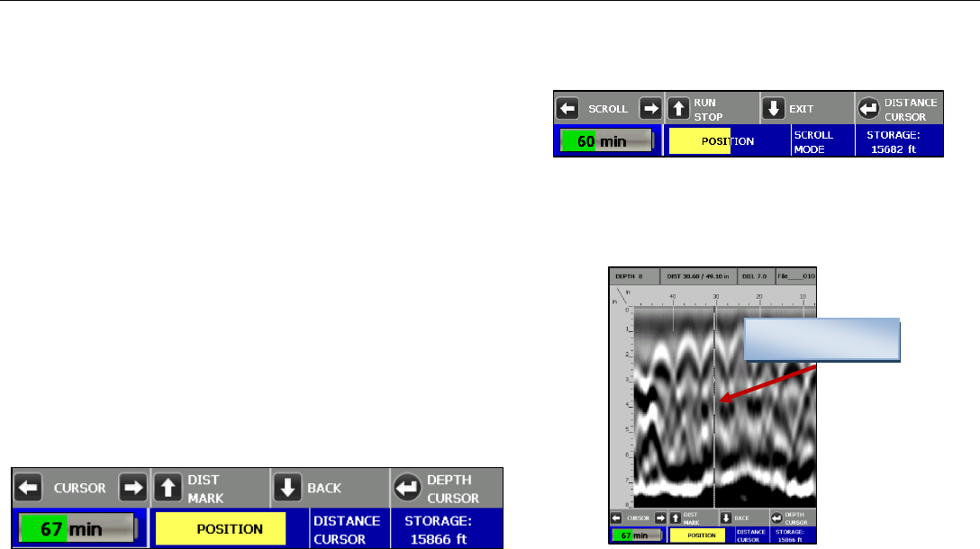Click the EXIT label

click(x=801, y=109)
